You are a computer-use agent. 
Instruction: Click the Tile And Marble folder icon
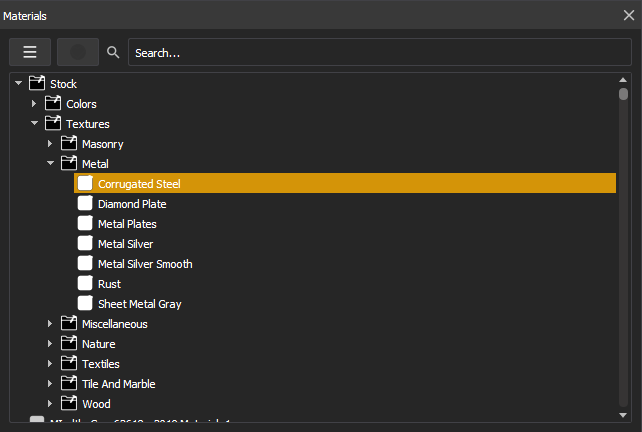[69, 384]
